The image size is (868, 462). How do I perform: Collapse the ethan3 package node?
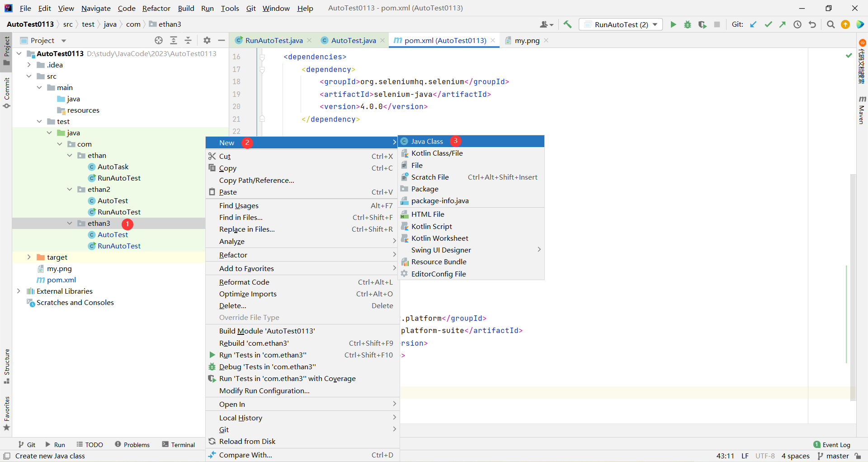click(x=70, y=223)
